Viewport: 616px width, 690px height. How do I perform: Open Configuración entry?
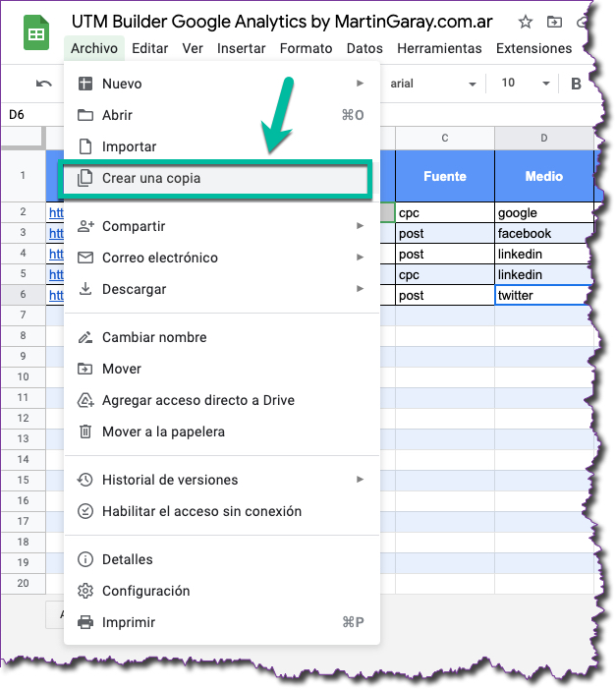point(221,591)
